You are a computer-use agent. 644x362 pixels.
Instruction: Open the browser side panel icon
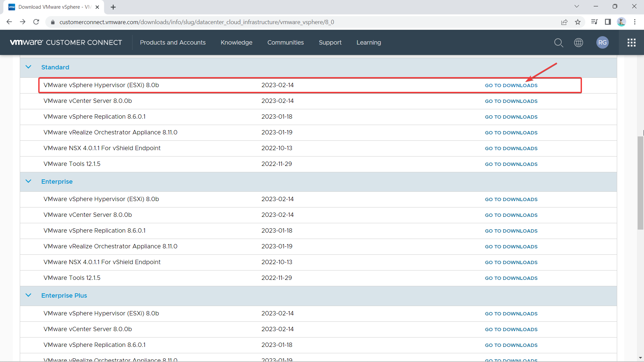tap(608, 22)
